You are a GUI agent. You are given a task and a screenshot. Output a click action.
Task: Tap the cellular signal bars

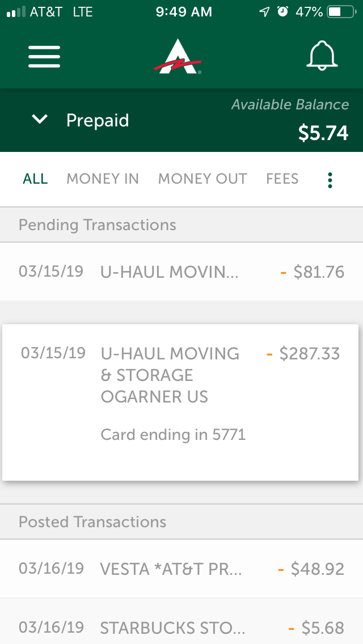click(15, 12)
